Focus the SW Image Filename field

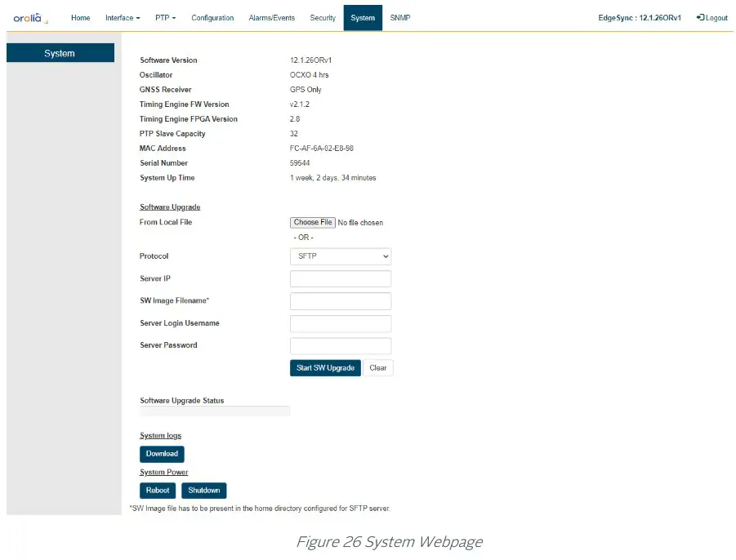341,301
